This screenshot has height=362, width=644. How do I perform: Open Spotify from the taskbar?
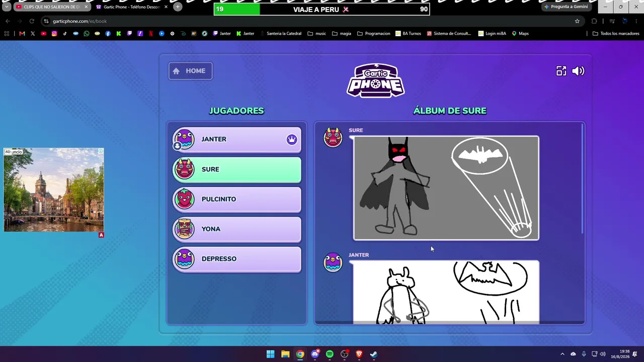pyautogui.click(x=330, y=354)
